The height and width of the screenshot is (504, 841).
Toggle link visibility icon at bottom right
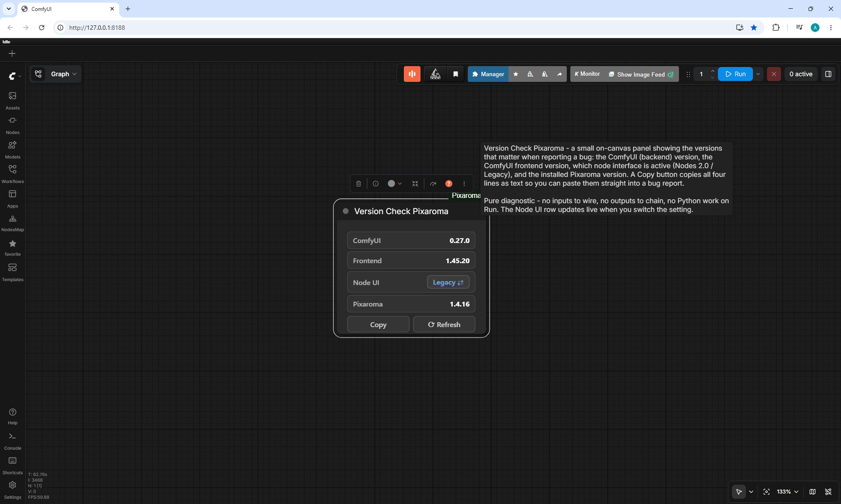(x=828, y=492)
